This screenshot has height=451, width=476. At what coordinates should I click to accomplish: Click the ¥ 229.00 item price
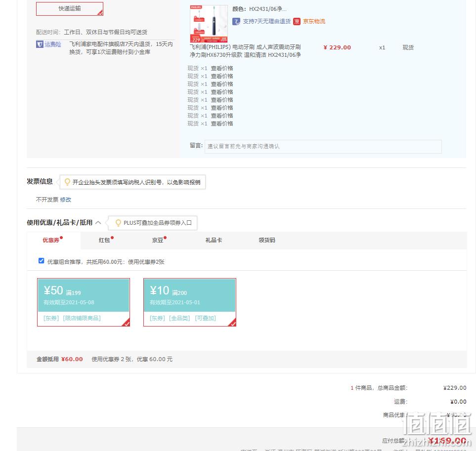[337, 47]
